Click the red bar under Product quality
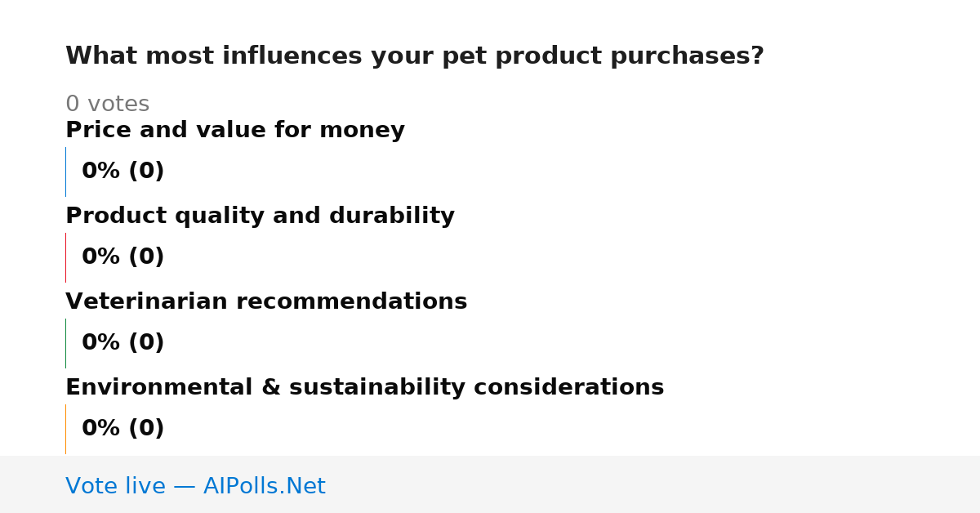The height and width of the screenshot is (513, 980). [65, 257]
